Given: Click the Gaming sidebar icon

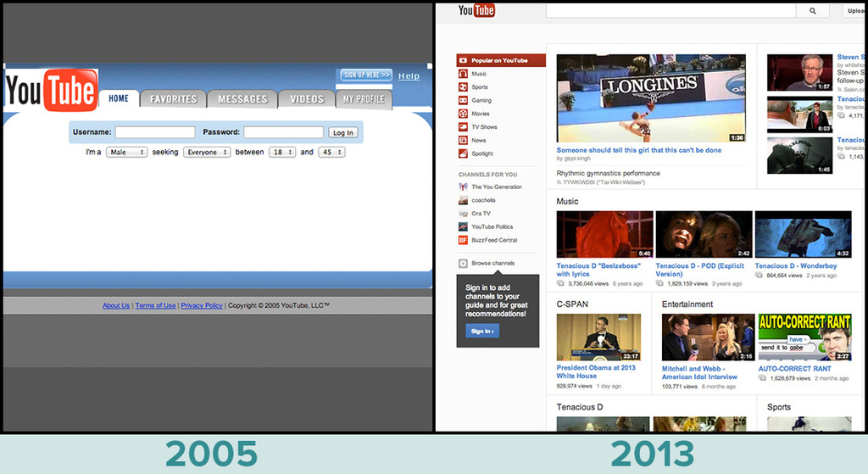Looking at the screenshot, I should coord(464,100).
